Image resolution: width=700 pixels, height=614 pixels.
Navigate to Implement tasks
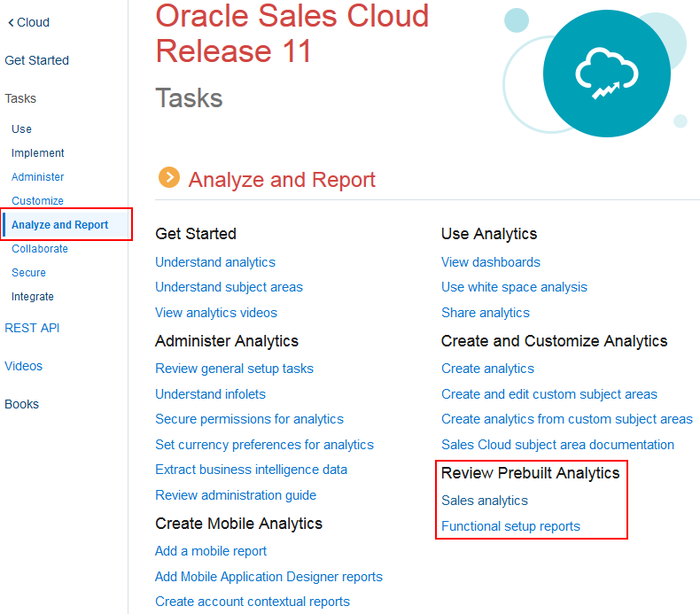(x=38, y=153)
